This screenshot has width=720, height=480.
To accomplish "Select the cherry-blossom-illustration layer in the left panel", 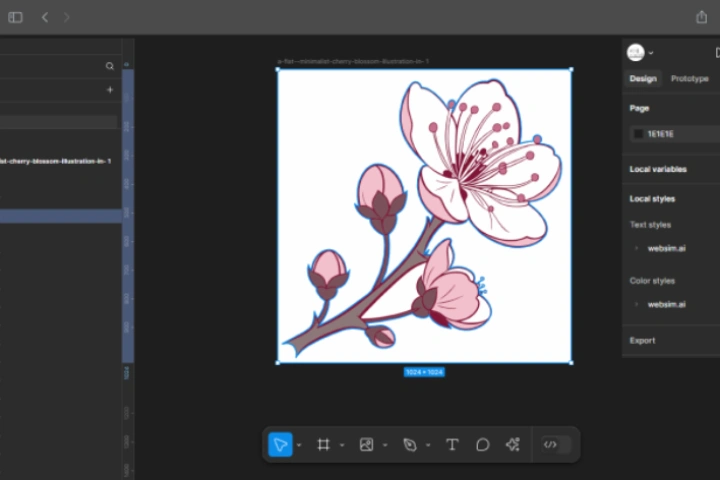I will 55,161.
